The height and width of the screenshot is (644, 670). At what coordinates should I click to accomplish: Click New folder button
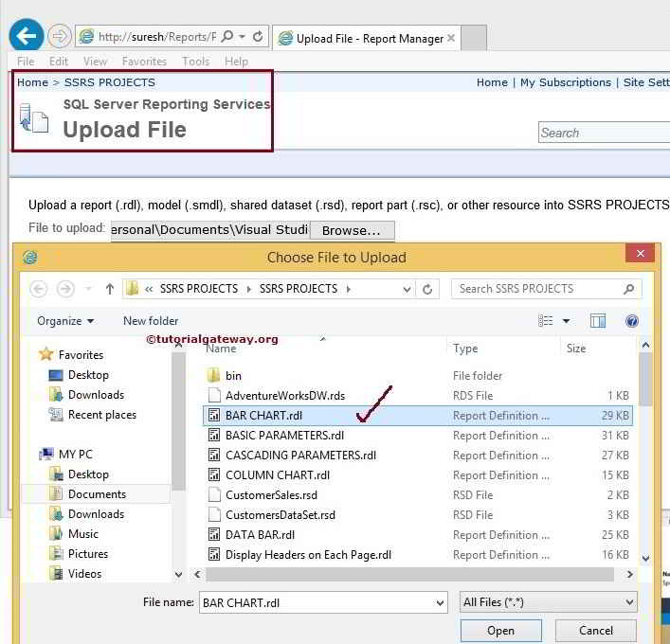pyautogui.click(x=151, y=321)
